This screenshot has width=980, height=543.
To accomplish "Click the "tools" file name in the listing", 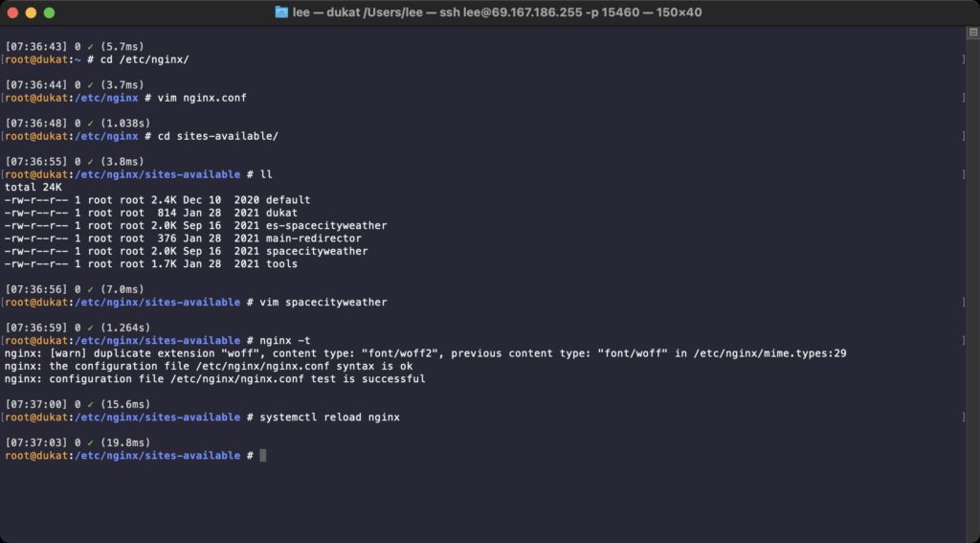I will click(281, 264).
